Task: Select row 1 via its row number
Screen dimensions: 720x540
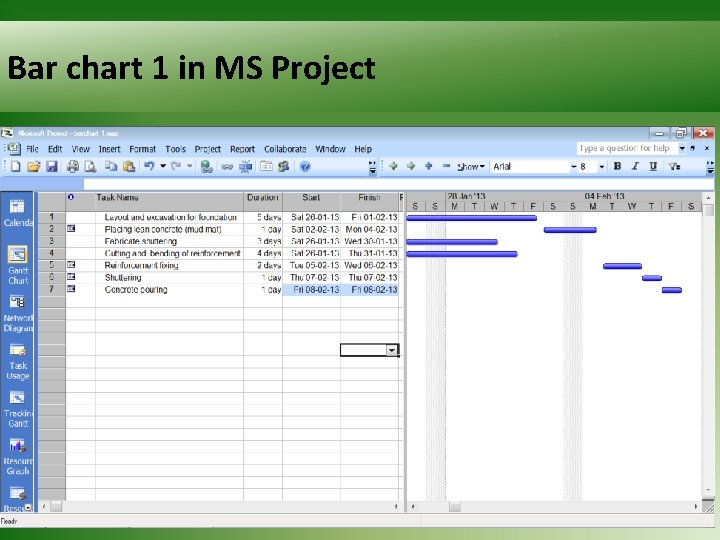Action: click(x=51, y=217)
